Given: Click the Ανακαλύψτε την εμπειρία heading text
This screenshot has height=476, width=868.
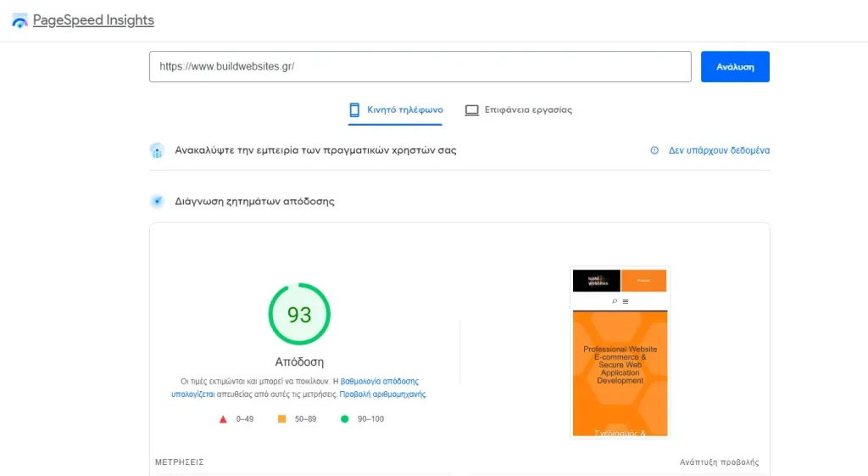Looking at the screenshot, I should click(315, 150).
